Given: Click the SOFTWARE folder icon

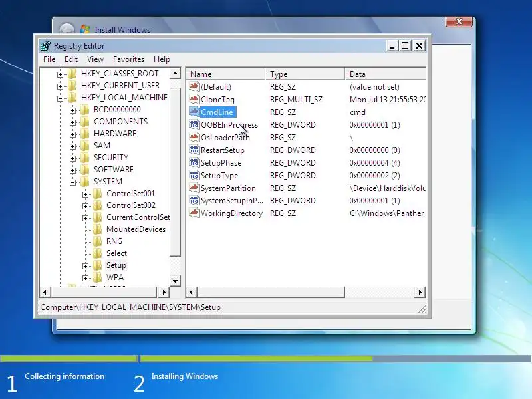Looking at the screenshot, I should pyautogui.click(x=84, y=170).
